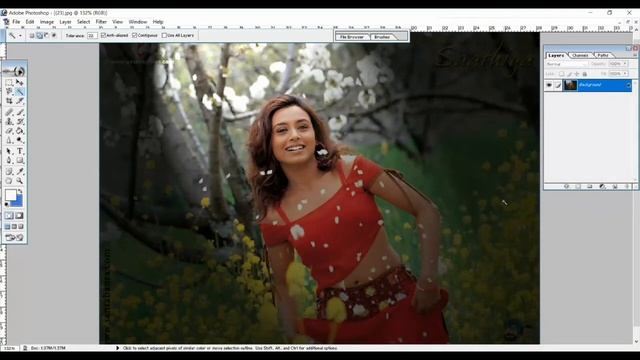Select the Eraser tool
Screen dimensions: 640x360
pyautogui.click(x=9, y=131)
